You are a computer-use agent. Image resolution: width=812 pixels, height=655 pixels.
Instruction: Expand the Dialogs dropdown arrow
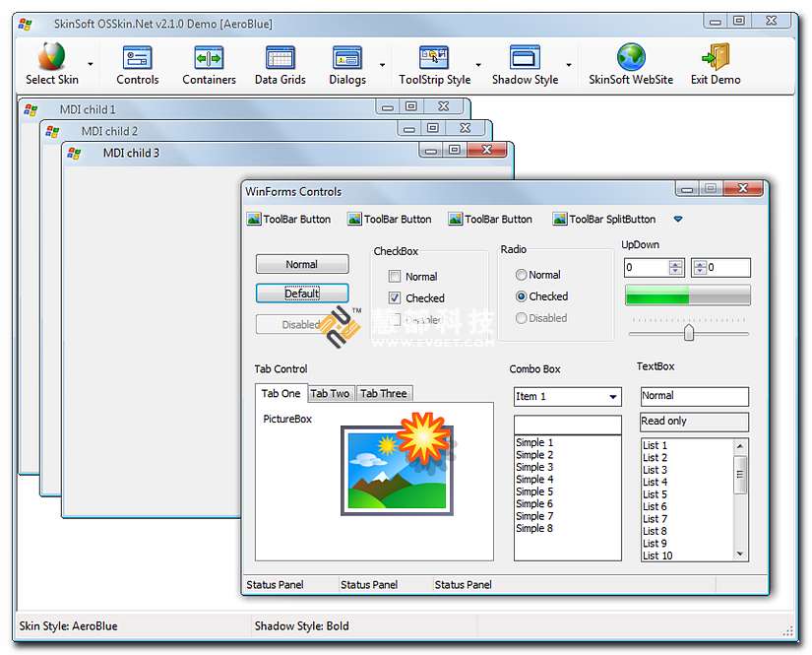pos(382,65)
